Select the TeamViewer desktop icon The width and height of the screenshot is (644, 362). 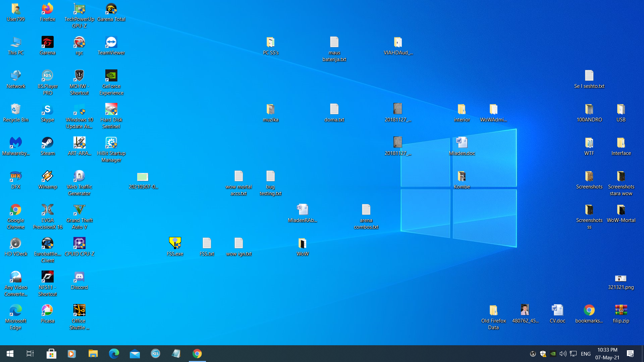111,43
